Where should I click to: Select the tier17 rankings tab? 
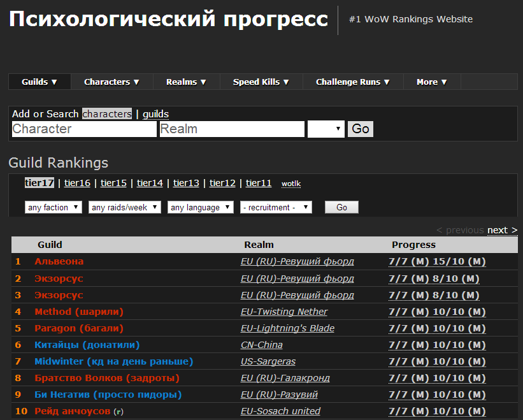39,183
